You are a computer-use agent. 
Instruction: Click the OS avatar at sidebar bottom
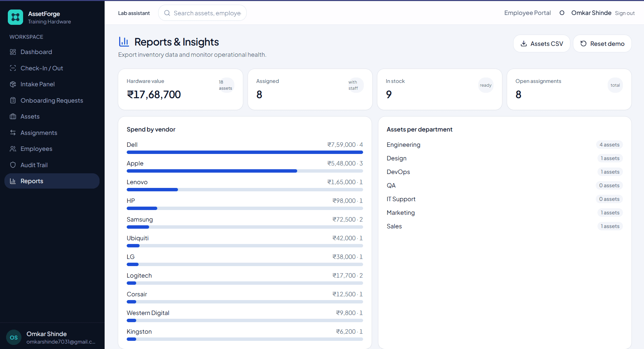pyautogui.click(x=14, y=337)
